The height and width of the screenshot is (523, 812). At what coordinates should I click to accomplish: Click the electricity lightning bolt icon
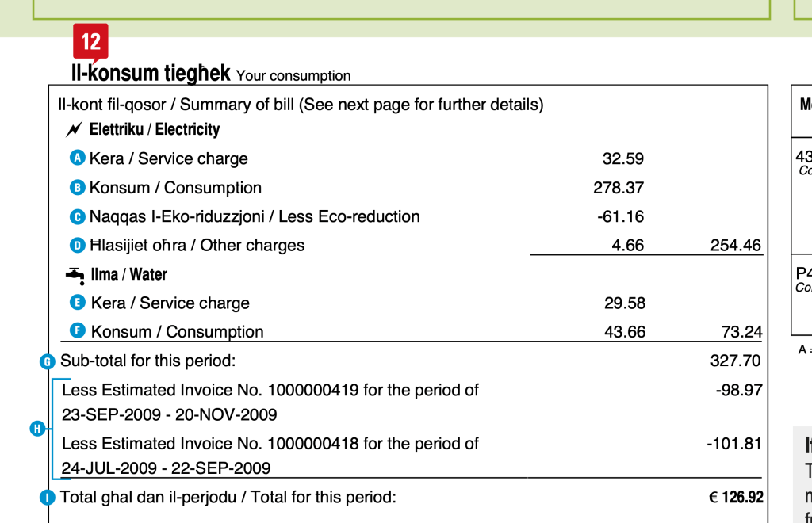(75, 129)
